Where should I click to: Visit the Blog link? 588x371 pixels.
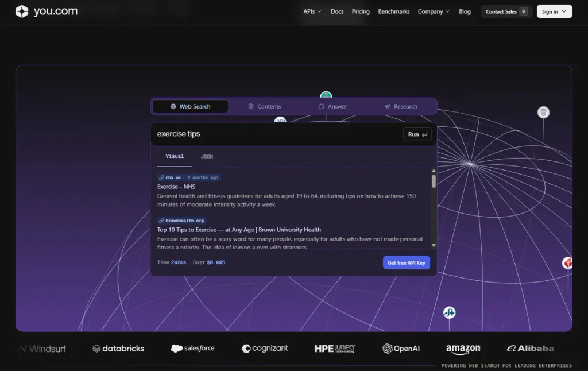pos(465,11)
